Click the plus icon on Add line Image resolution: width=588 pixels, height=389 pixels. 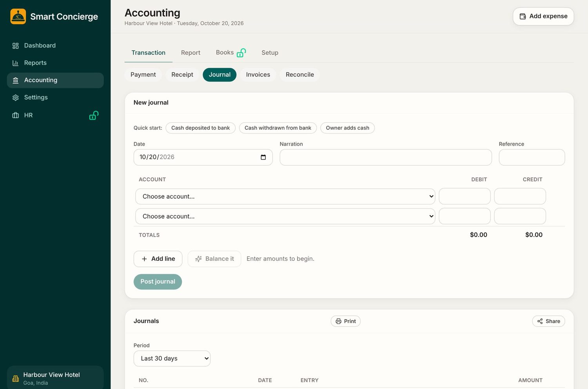click(x=144, y=259)
